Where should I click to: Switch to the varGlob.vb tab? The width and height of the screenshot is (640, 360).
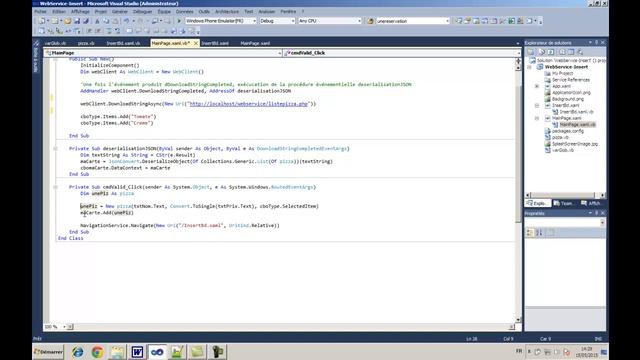pos(55,43)
